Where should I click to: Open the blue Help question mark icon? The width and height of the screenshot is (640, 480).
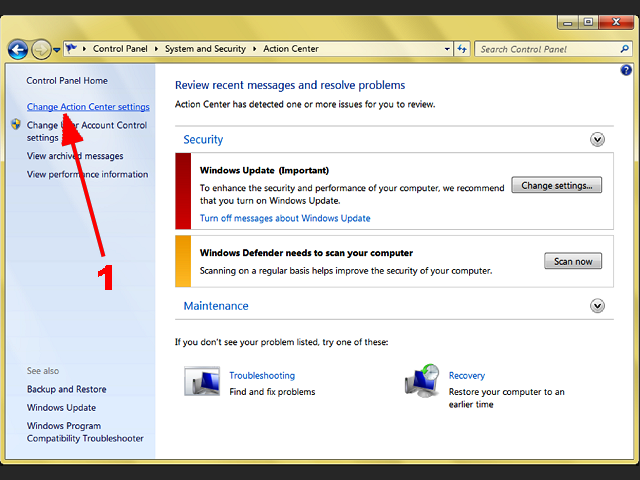pyautogui.click(x=626, y=70)
